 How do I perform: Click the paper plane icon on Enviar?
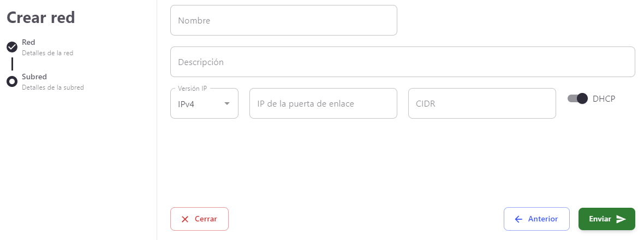coord(621,219)
